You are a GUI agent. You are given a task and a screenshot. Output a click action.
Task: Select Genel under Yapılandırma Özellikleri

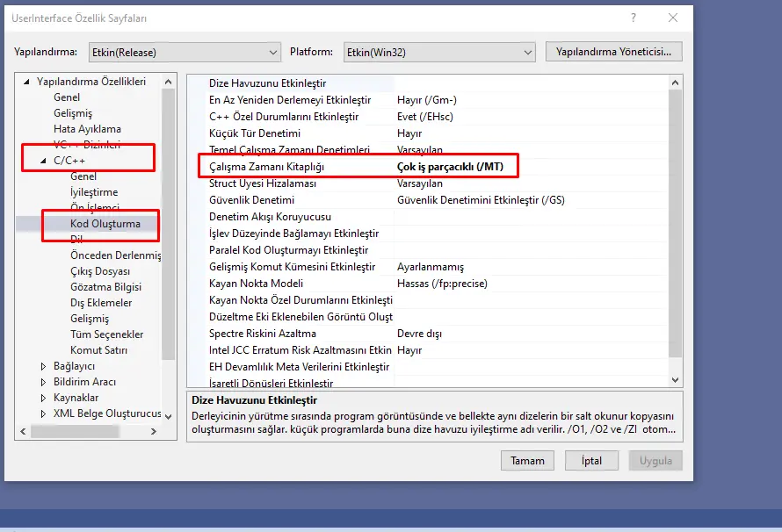[x=67, y=97]
